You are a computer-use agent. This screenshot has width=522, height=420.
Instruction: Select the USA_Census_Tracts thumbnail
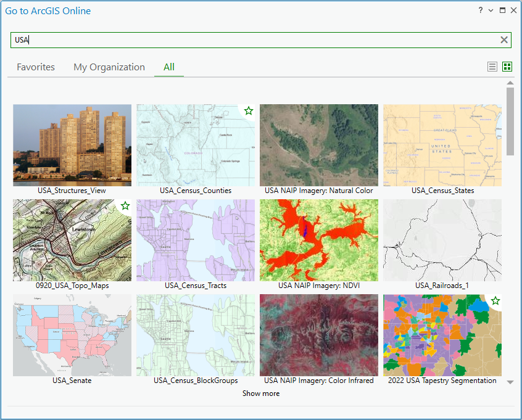click(x=196, y=241)
